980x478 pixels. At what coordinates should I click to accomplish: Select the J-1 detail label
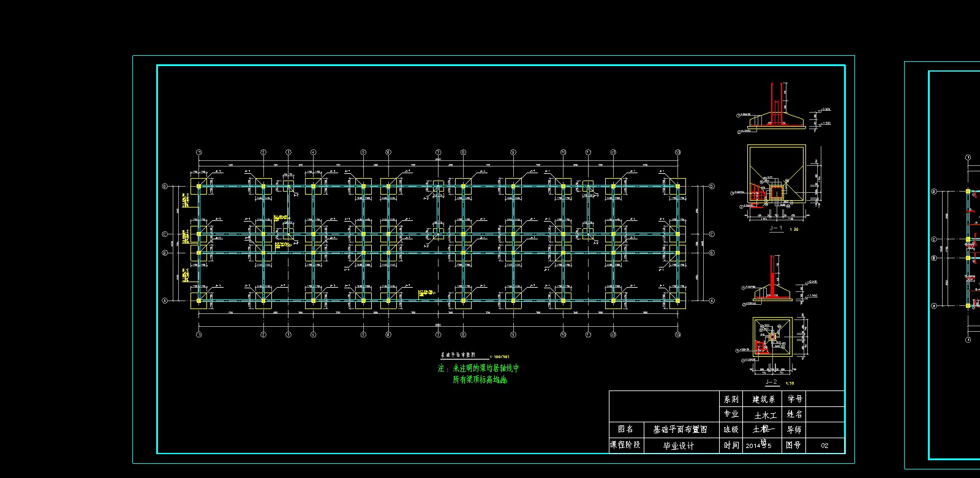coord(775,228)
